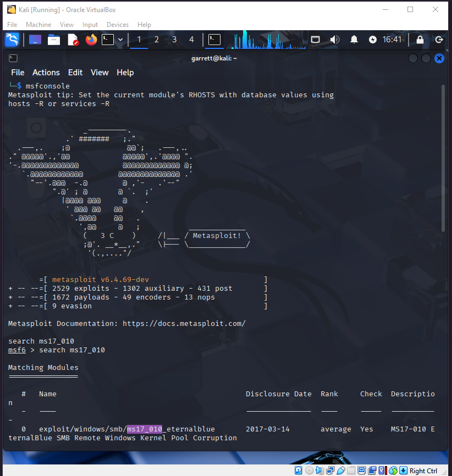Viewport: 452px width, 476px height.
Task: Click the highlighted ms17_010 search match
Action: click(x=145, y=429)
